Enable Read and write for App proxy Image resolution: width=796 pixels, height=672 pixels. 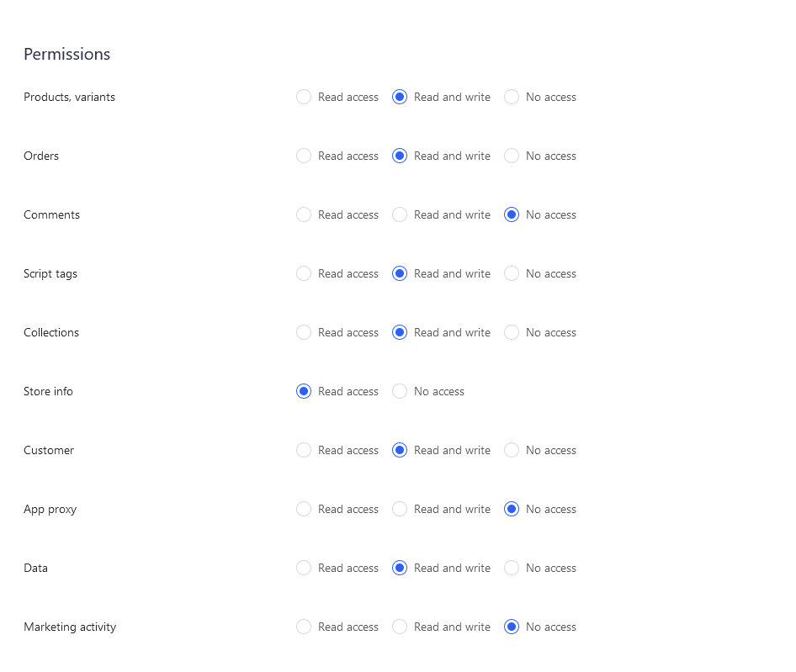coord(400,509)
